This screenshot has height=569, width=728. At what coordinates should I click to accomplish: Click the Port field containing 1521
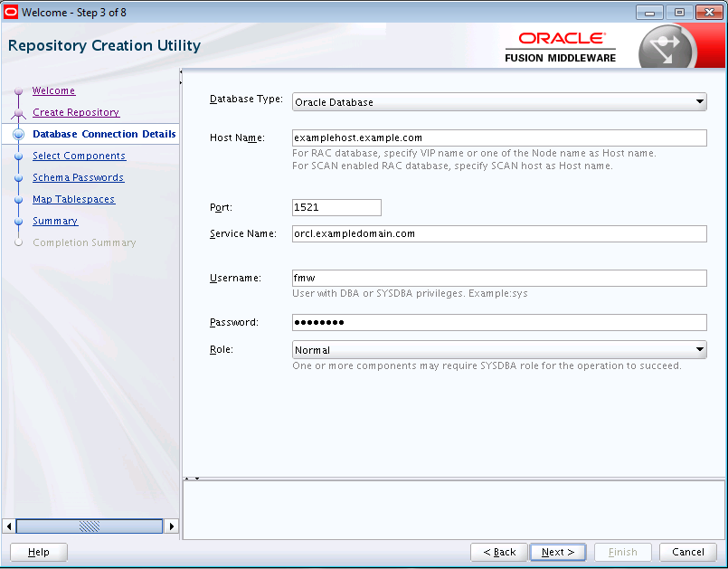tap(336, 208)
